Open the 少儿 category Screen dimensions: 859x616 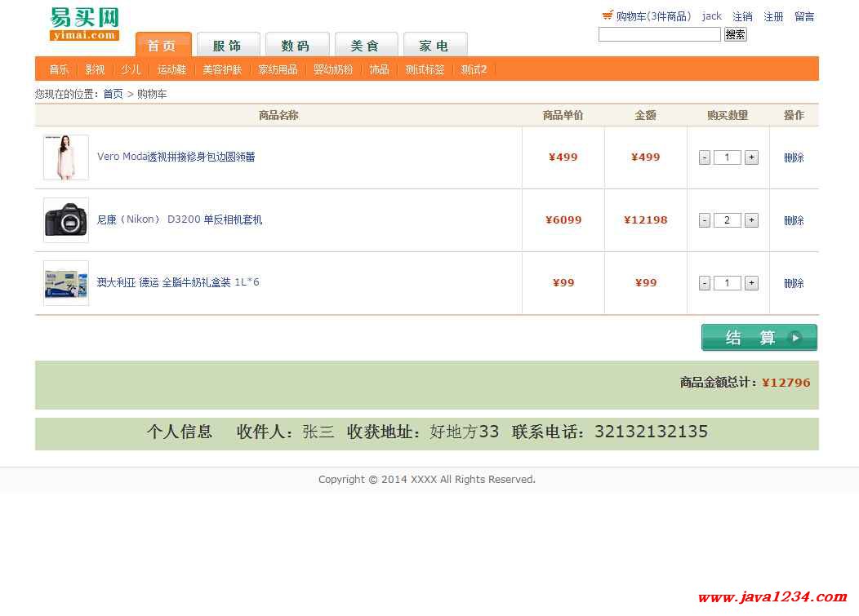tap(131, 69)
